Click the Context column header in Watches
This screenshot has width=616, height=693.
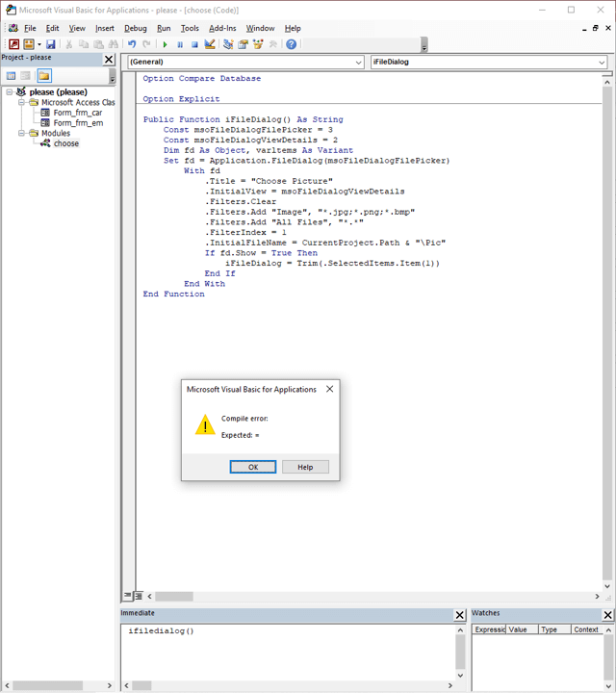[x=587, y=629]
